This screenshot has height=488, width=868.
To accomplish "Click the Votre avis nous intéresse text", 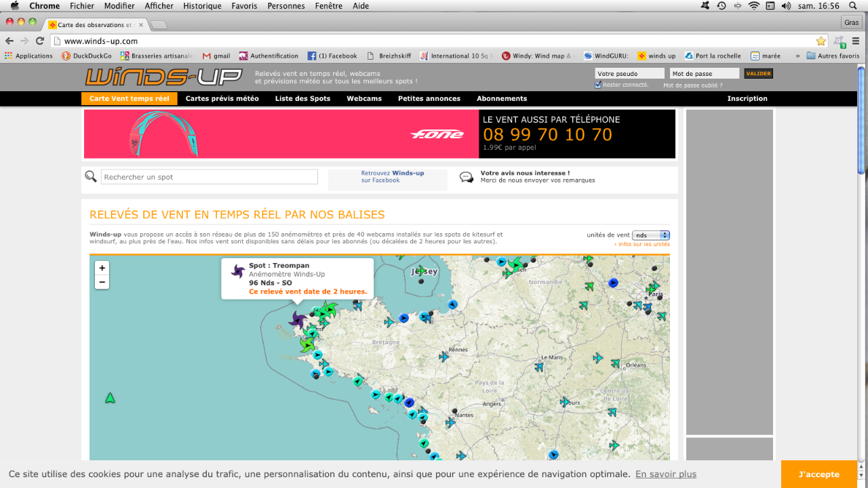I will pyautogui.click(x=525, y=173).
